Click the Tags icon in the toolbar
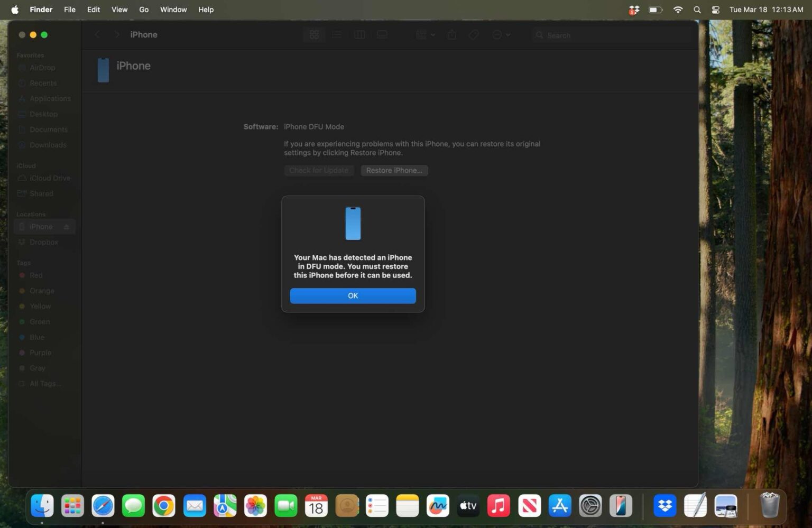Viewport: 812px width, 528px height. [x=473, y=34]
